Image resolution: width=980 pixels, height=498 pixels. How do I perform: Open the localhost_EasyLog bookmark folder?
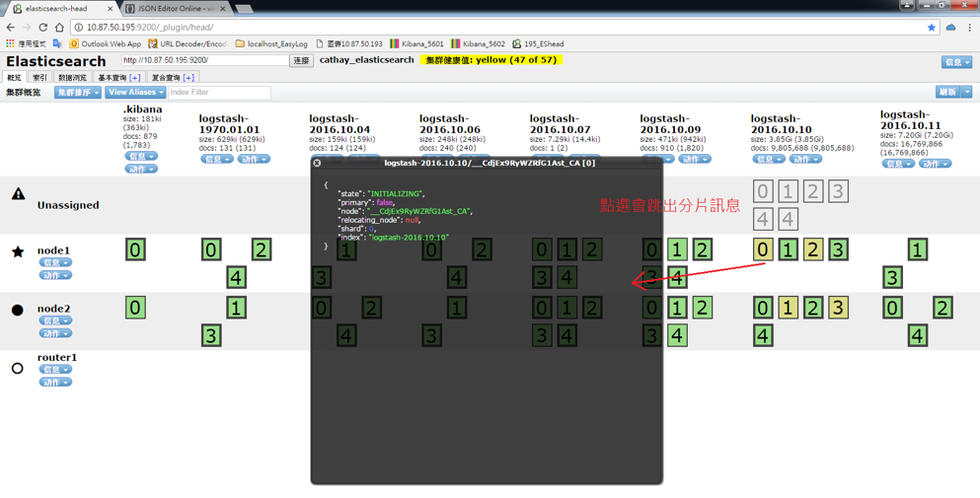coord(271,43)
